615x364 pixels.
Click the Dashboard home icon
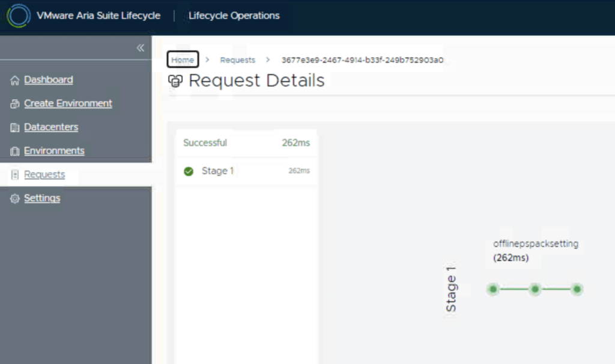(15, 80)
